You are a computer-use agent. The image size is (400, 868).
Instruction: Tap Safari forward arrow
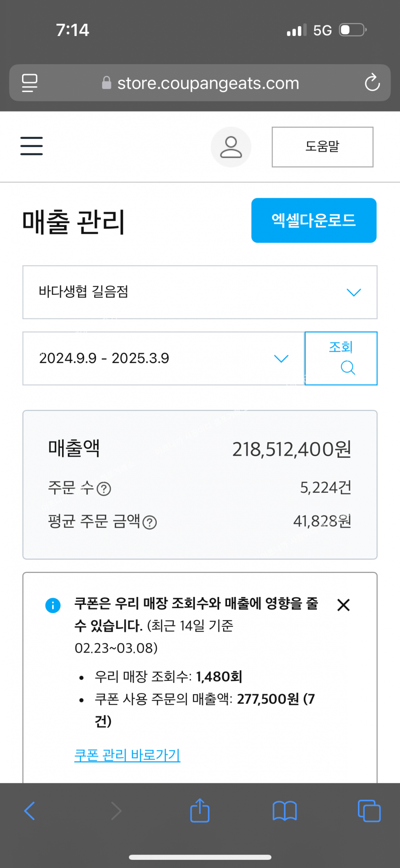point(116,811)
